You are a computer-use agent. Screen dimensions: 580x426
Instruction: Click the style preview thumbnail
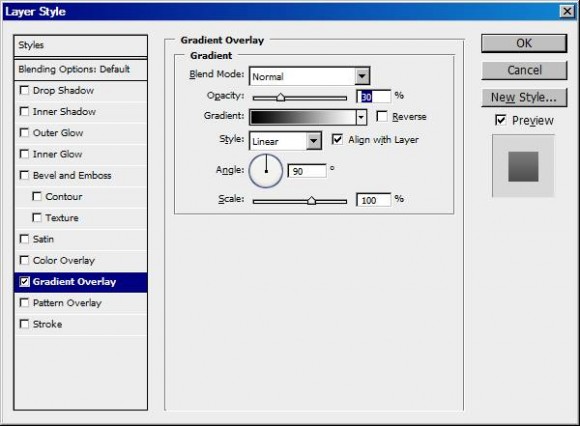click(x=523, y=166)
